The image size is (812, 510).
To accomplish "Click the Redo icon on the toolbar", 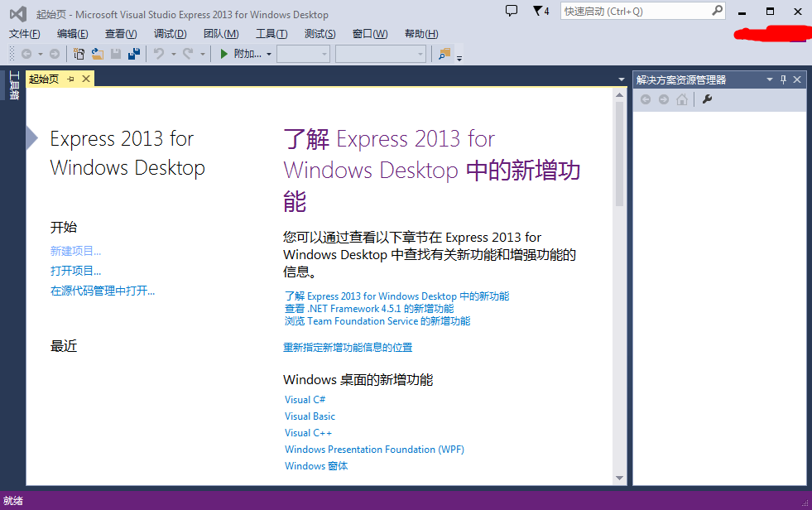I will pyautogui.click(x=187, y=54).
